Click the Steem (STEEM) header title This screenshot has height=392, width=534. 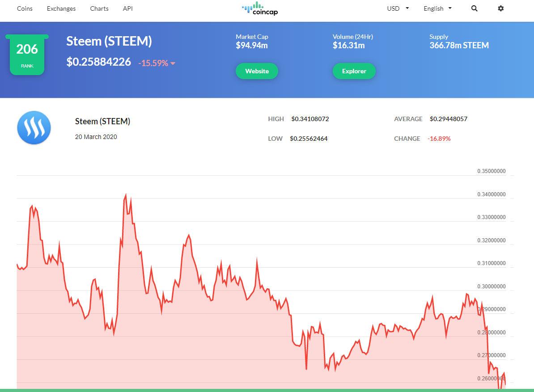click(x=109, y=41)
